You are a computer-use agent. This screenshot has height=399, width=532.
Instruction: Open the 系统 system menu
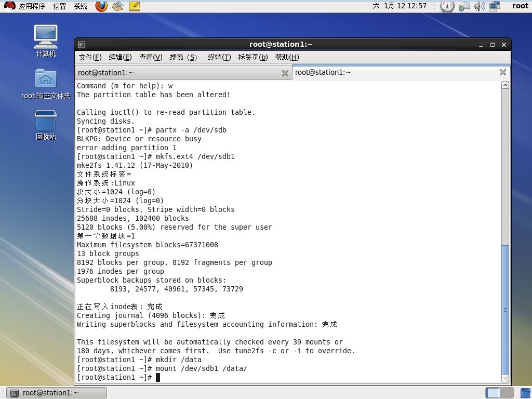81,6
